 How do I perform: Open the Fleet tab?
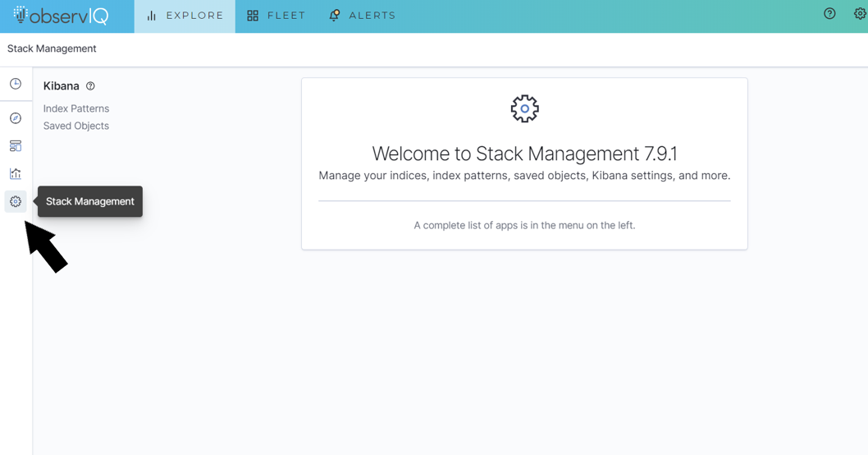pos(276,16)
